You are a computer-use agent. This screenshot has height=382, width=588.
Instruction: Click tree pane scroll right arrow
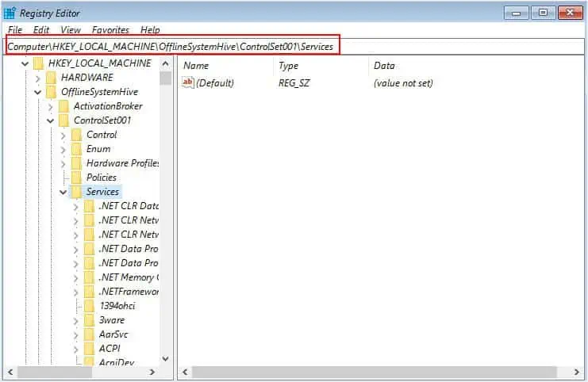[152, 372]
